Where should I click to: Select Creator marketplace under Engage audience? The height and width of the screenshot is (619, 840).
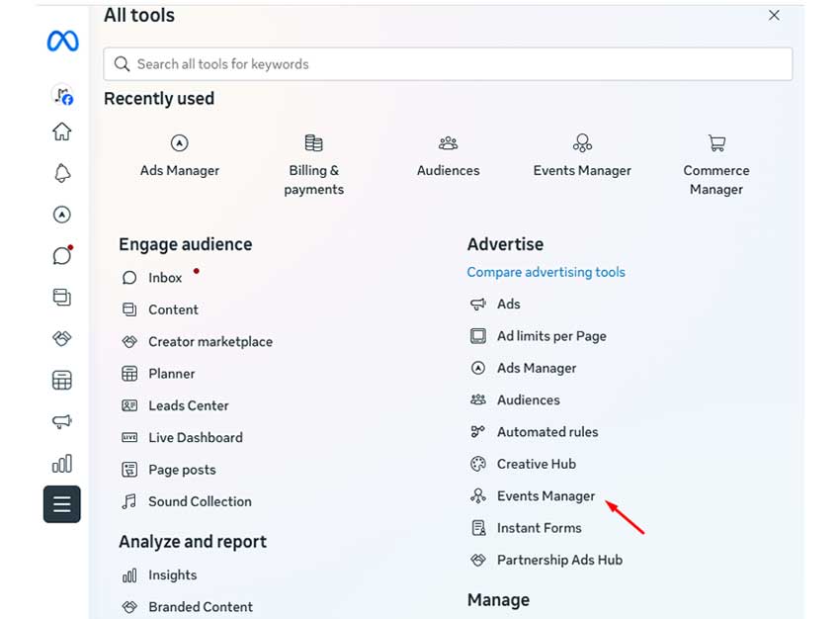(210, 341)
